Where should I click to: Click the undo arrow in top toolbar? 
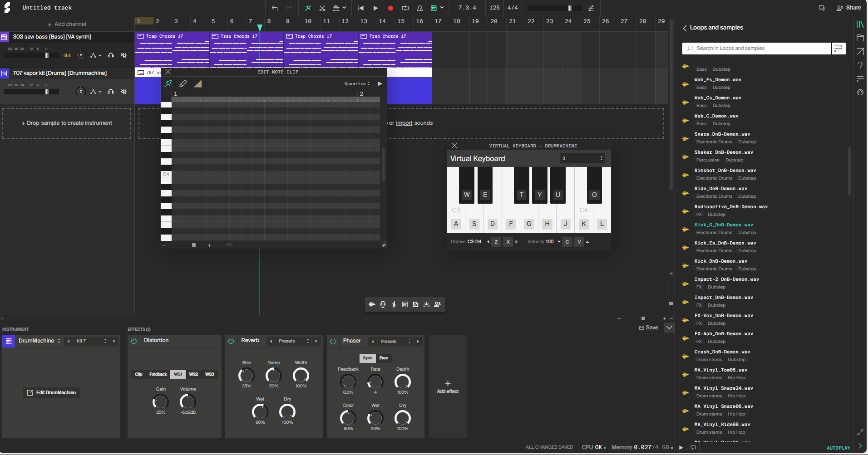pos(275,8)
